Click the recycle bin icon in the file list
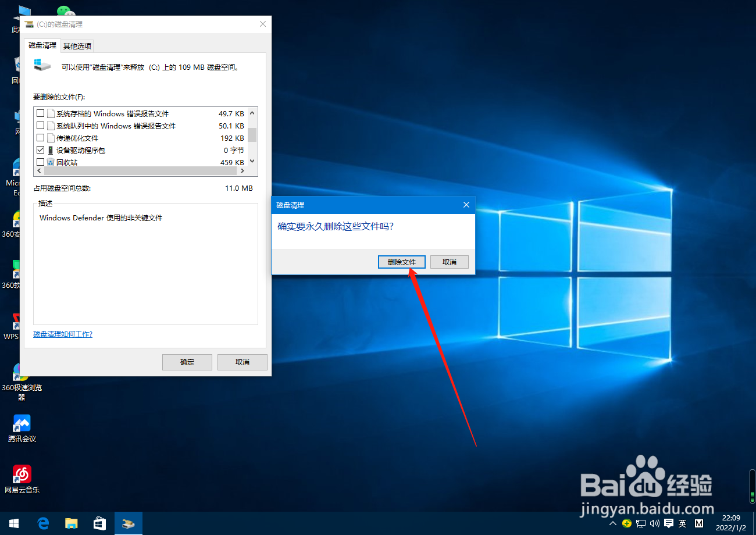This screenshot has width=756, height=535. 51,162
